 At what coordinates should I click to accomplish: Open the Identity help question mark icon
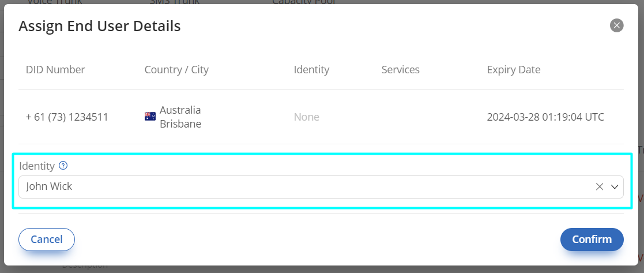(x=63, y=166)
